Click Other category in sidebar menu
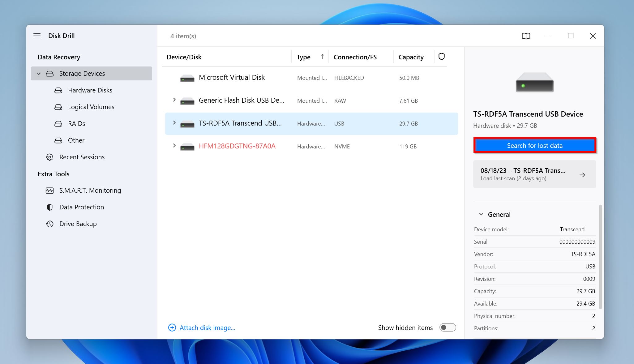Image resolution: width=634 pixels, height=364 pixels. pyautogui.click(x=77, y=140)
